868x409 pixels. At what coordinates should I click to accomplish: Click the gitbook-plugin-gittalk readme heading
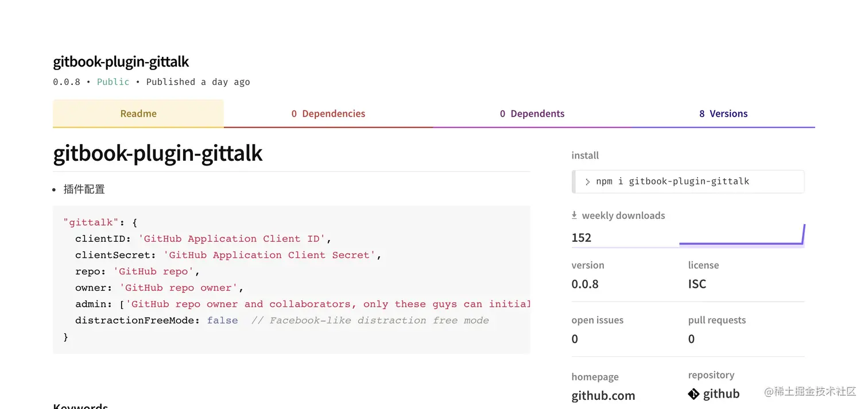click(x=158, y=153)
